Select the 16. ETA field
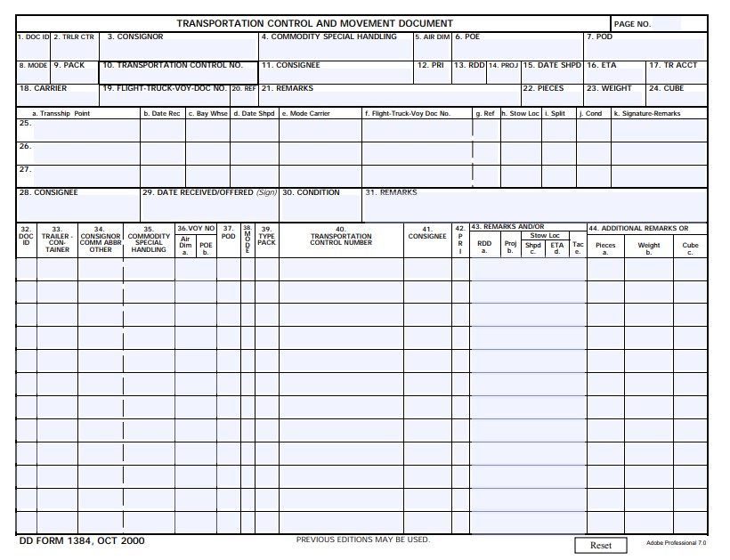The height and width of the screenshot is (560, 730). click(614, 76)
